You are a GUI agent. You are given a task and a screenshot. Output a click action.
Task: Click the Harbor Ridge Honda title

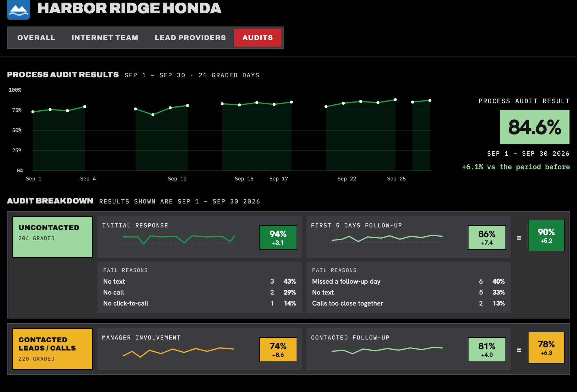[129, 8]
